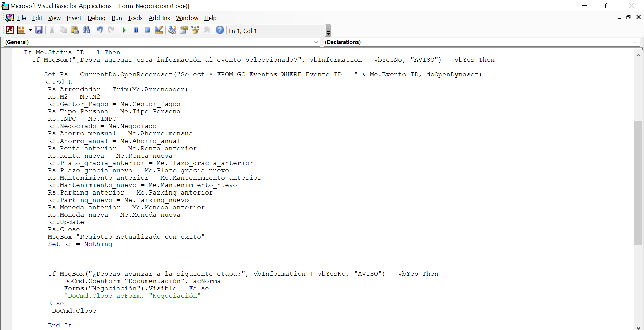Undo the last action
Viewport: 644px width, 330px height.
(100, 30)
